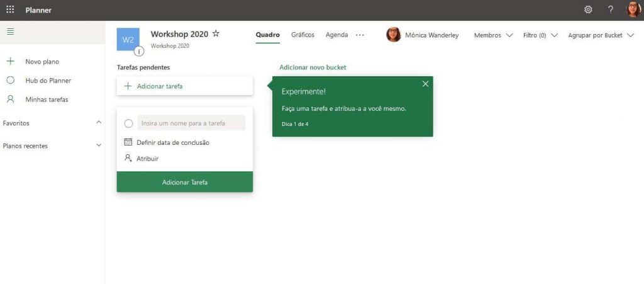Click the user profile avatar at top right

click(633, 10)
